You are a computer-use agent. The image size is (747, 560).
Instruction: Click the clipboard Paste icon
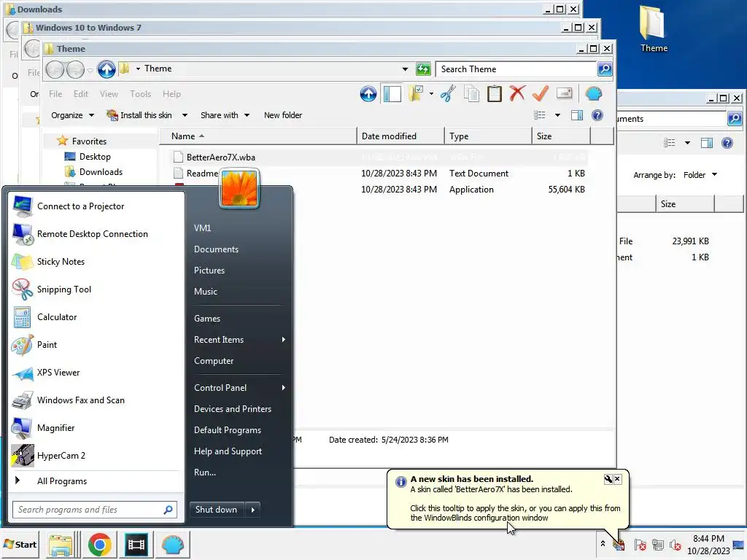(x=495, y=94)
